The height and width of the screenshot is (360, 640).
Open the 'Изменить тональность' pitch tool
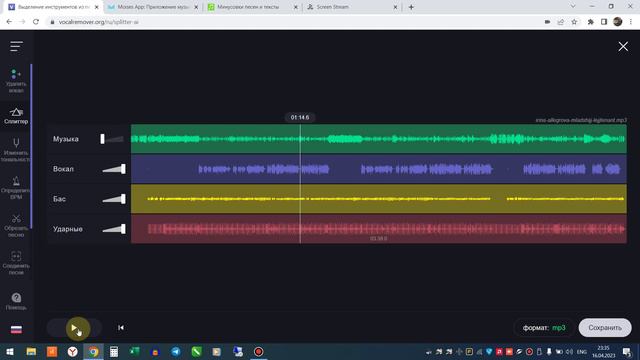click(16, 150)
